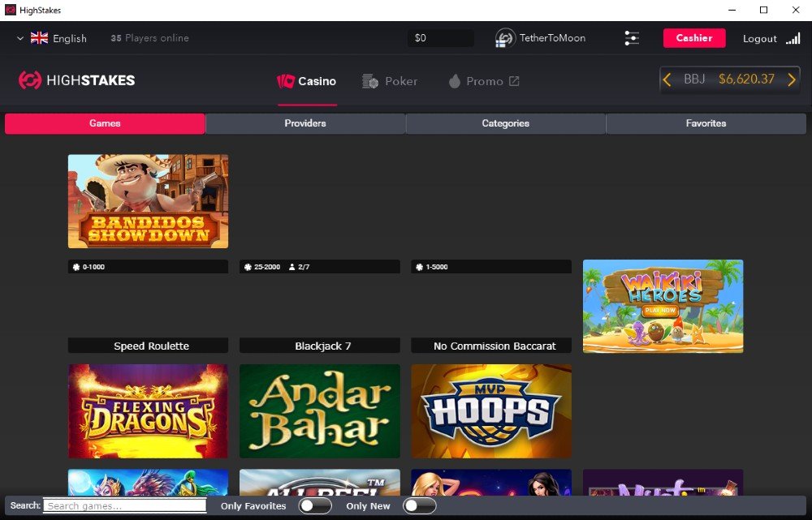The height and width of the screenshot is (520, 812).
Task: Click the 25-2000 bet limit chip icon
Action: tap(248, 267)
